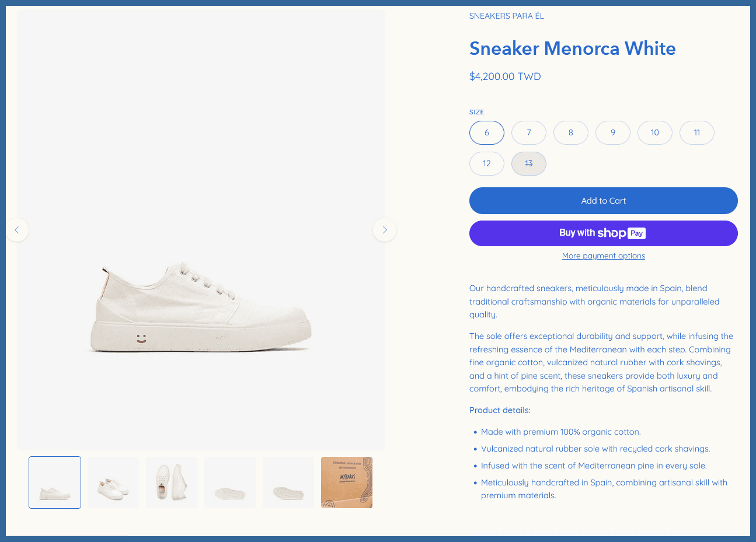View the cardboard box packaging thumbnail

pyautogui.click(x=347, y=482)
